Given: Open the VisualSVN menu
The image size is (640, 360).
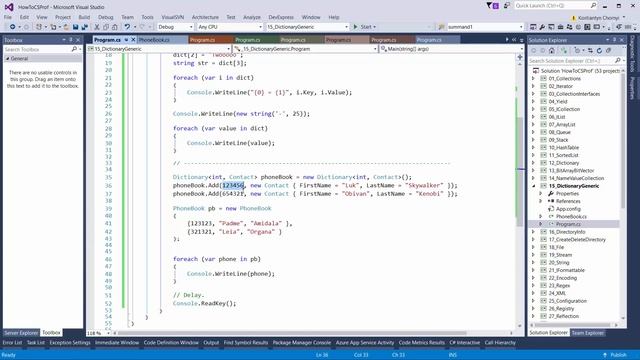Looking at the screenshot, I should pyautogui.click(x=173, y=17).
